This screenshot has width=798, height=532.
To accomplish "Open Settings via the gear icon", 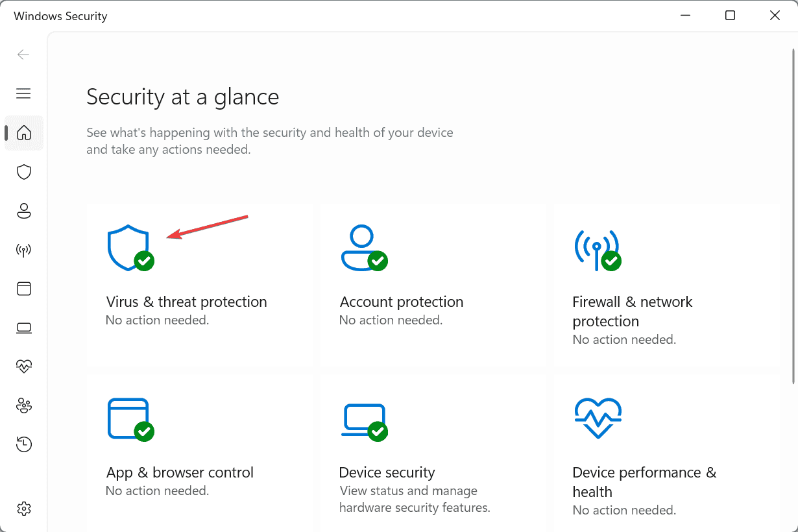I will (23, 509).
